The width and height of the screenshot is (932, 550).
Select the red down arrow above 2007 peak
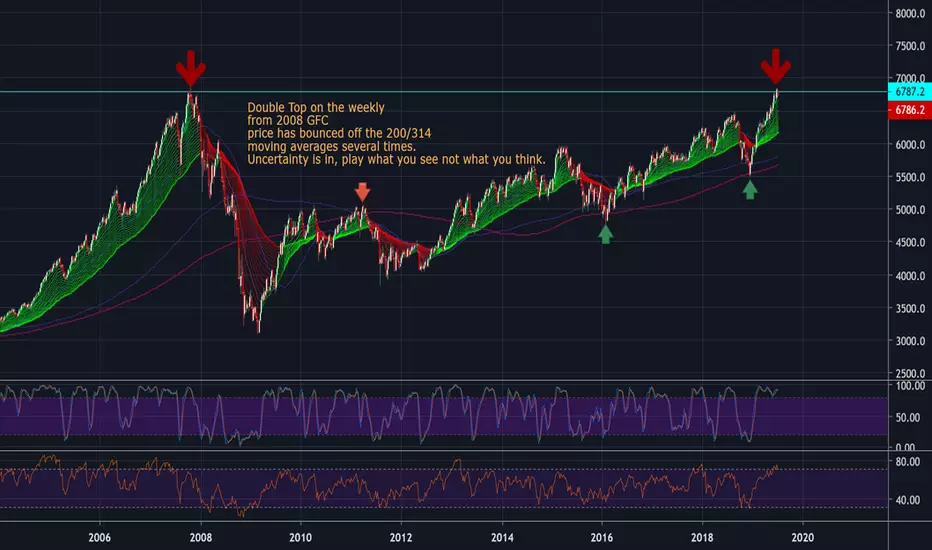pos(191,69)
